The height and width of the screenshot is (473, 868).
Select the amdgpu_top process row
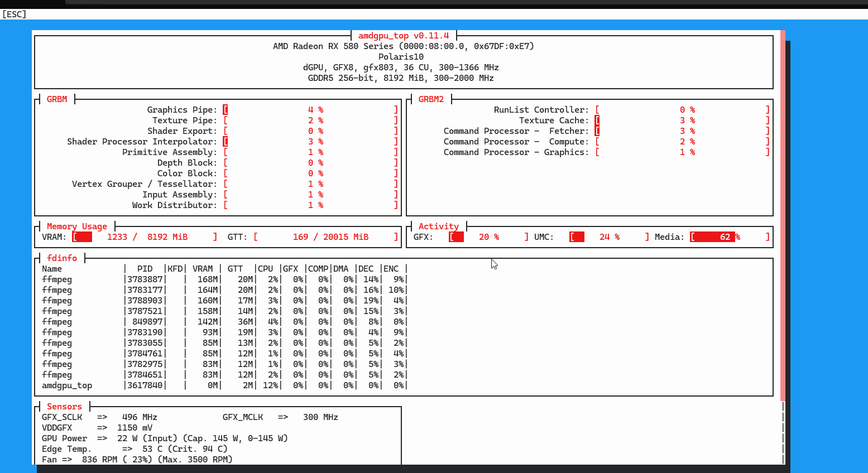pos(224,385)
